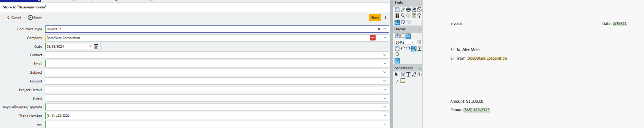Select the arrow pointer annotation tool
The image size is (644, 128).
[x=397, y=75]
